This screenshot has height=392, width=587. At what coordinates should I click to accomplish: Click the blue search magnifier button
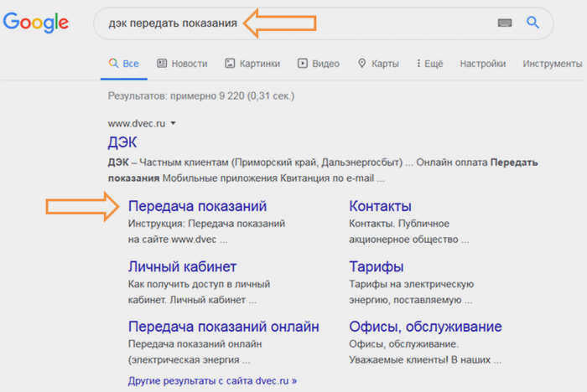pos(532,23)
